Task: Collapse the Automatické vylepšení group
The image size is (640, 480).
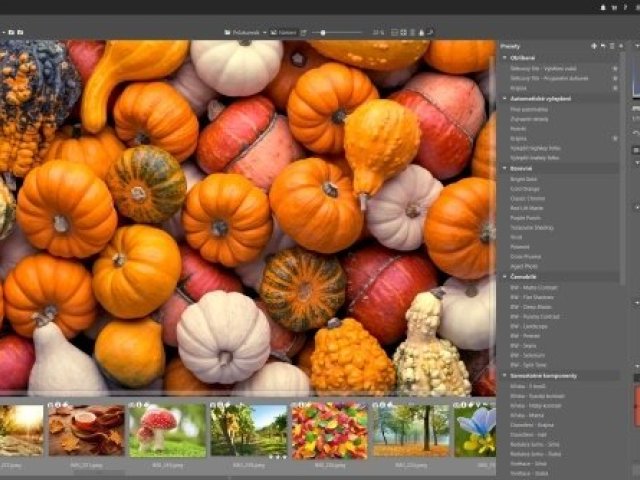Action: coord(505,98)
